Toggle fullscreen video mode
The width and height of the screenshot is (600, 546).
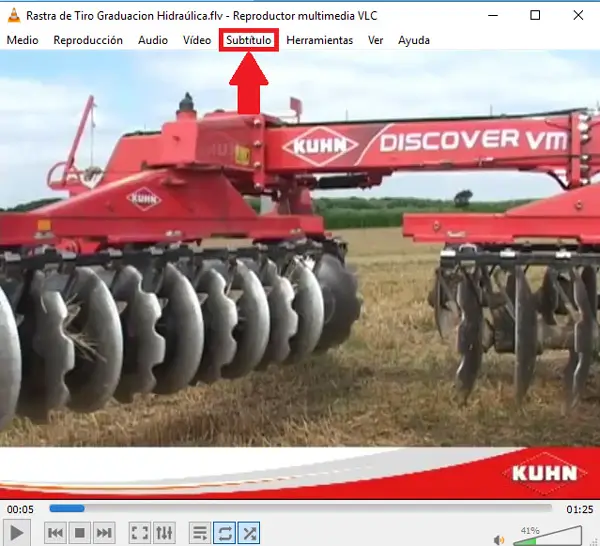(140, 533)
